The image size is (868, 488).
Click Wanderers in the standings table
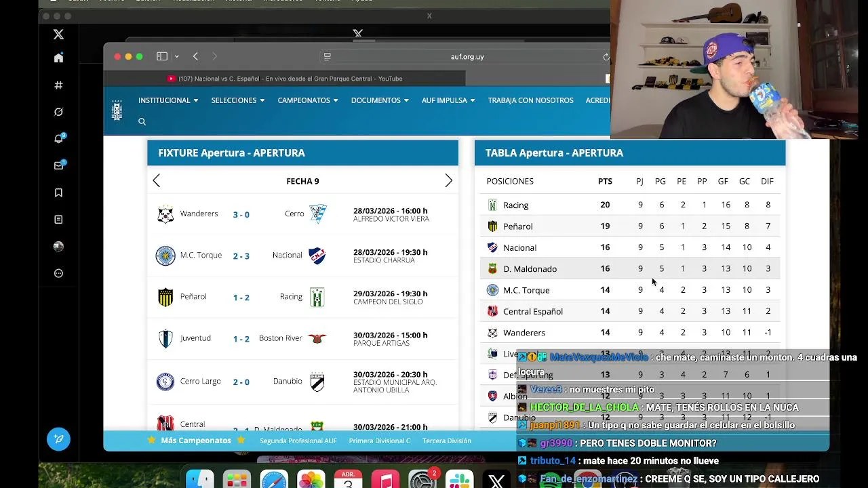tap(524, 333)
